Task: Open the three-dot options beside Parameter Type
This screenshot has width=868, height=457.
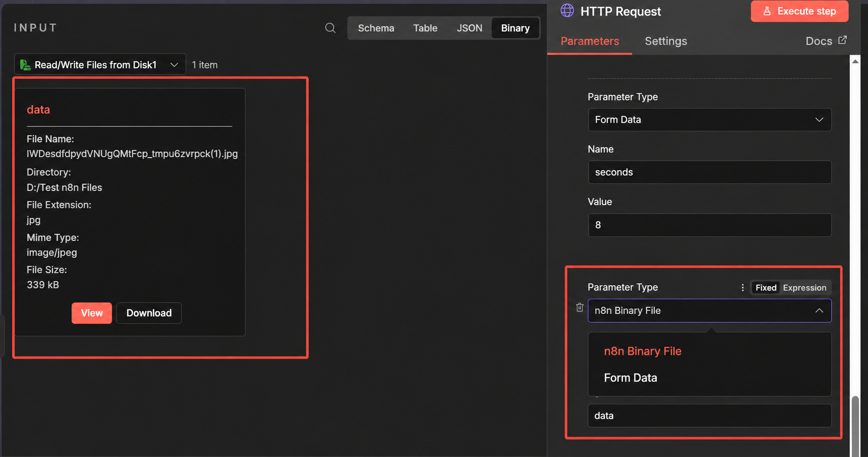Action: (x=742, y=288)
